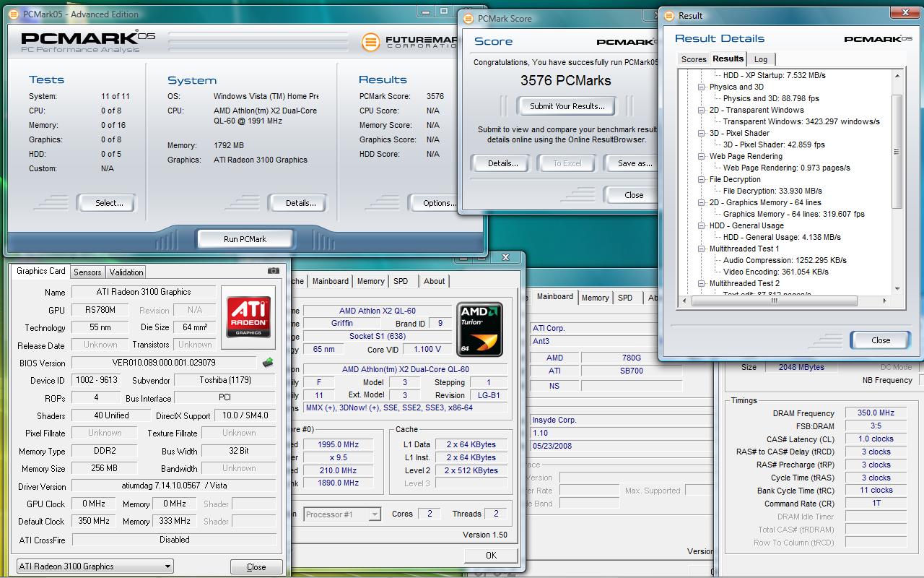This screenshot has height=578, width=924.
Task: Click the PCMark Score window title icon
Action: coord(468,19)
